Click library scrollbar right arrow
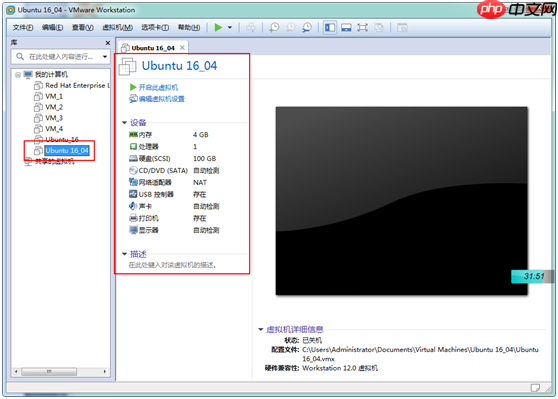This screenshot has height=399, width=558. point(105,372)
